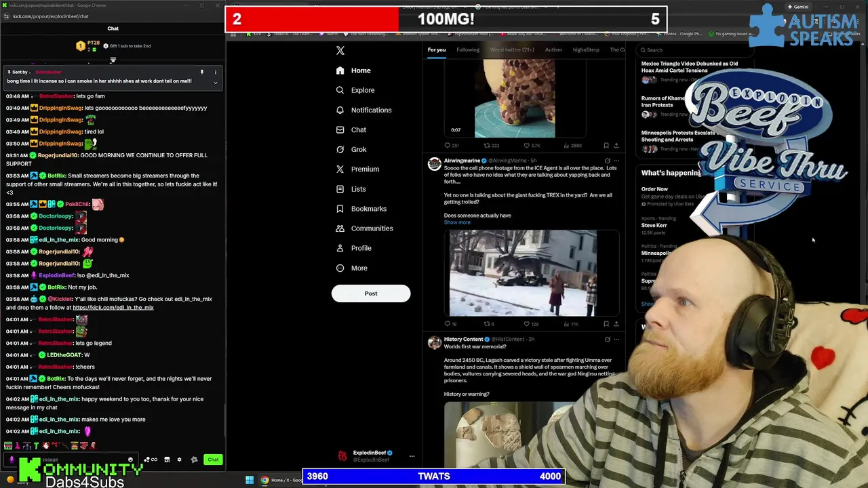The height and width of the screenshot is (488, 868).
Task: Open History Content post more options
Action: pos(616,339)
